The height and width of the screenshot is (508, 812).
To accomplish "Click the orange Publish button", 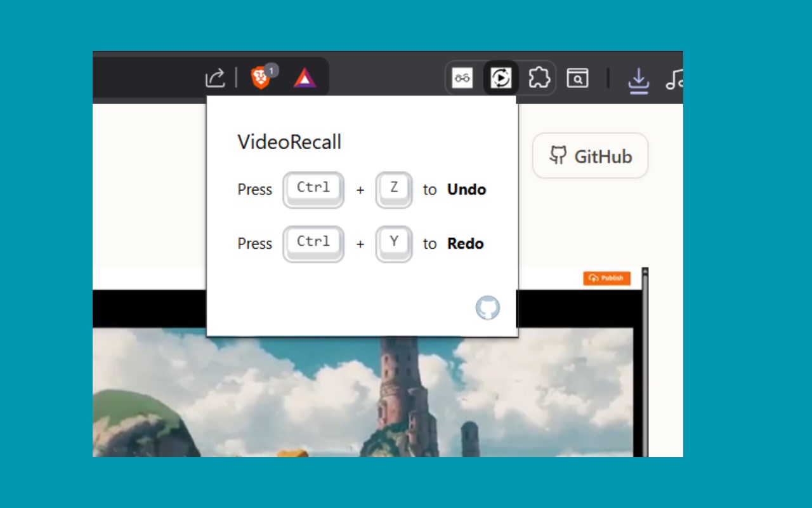I will (606, 278).
